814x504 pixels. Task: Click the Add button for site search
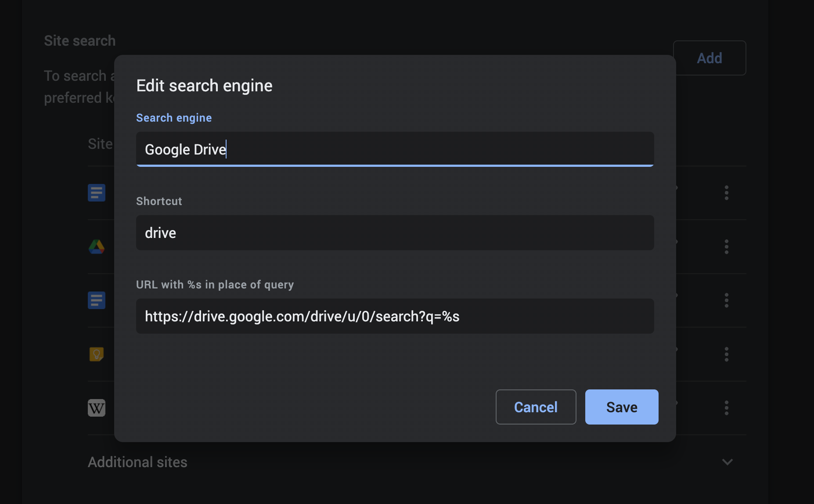[710, 58]
